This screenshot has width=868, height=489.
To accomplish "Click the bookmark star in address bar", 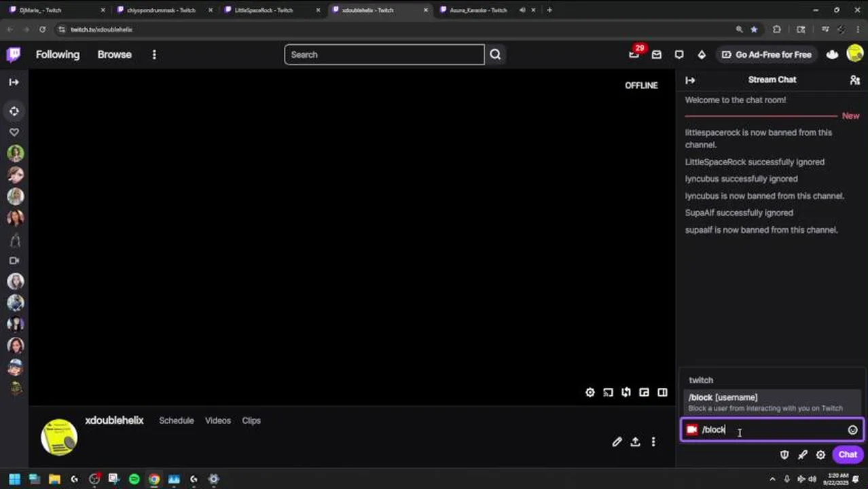I will click(754, 29).
